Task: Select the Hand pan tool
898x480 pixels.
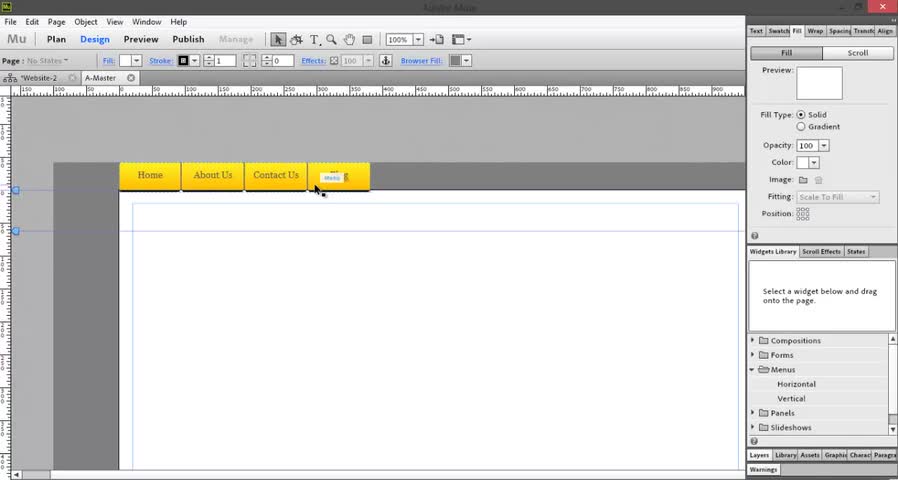Action: (349, 40)
